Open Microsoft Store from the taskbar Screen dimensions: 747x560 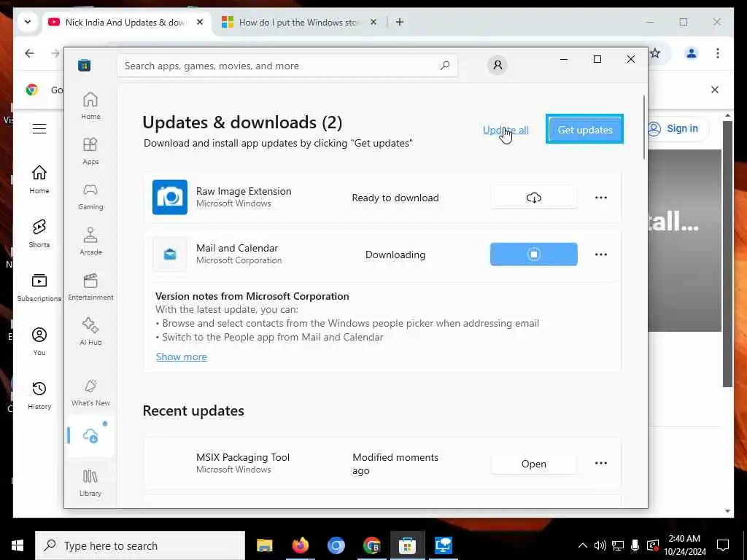[407, 545]
